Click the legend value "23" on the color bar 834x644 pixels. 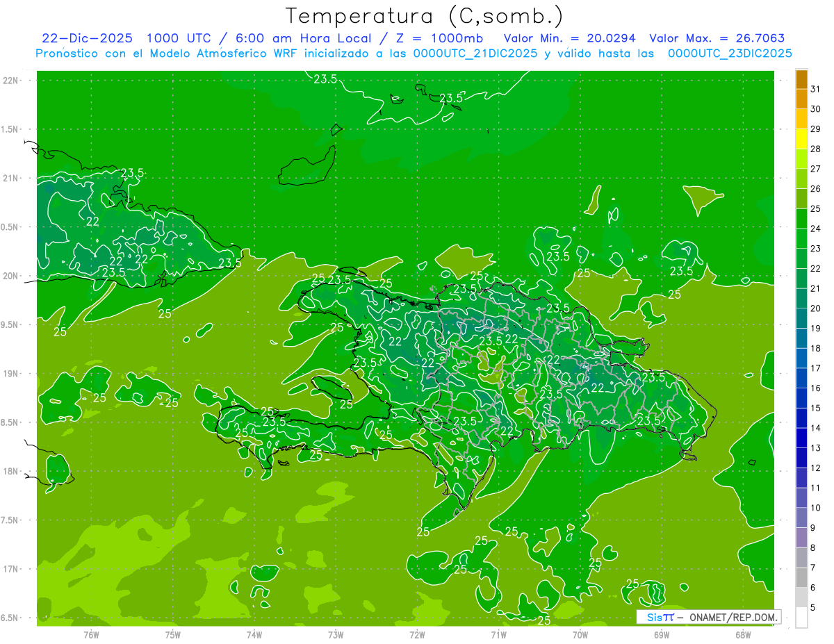816,249
